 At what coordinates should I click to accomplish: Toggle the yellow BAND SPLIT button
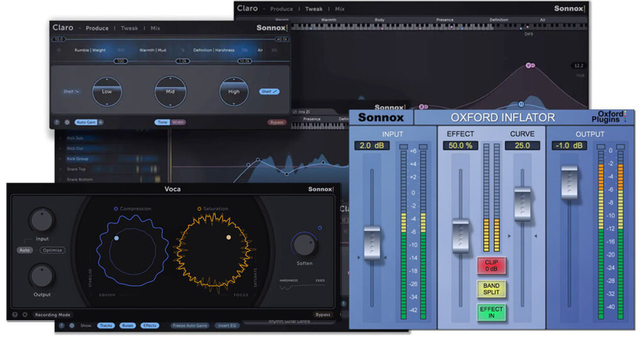click(x=491, y=289)
